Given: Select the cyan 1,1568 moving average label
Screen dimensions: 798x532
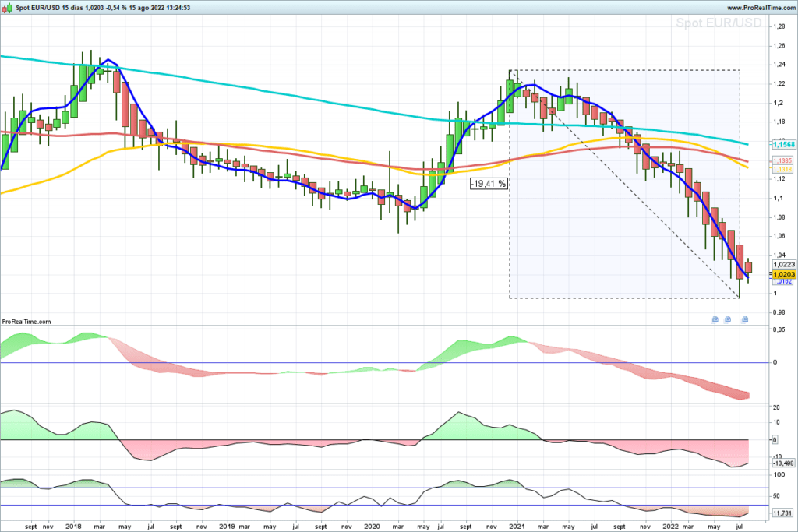Looking at the screenshot, I should 784,145.
